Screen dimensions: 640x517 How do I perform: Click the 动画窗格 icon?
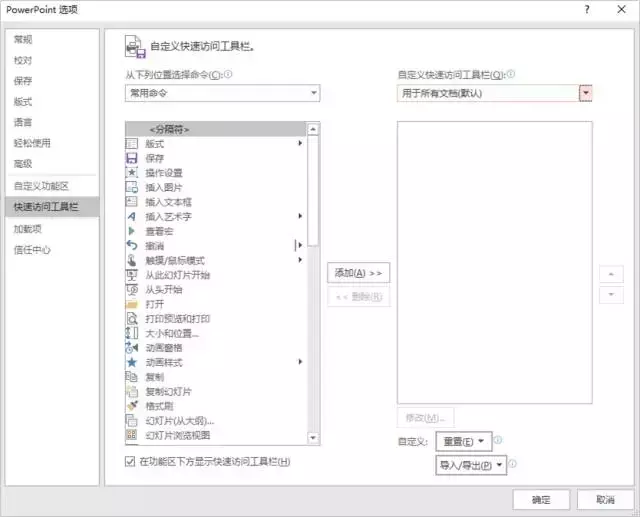click(x=131, y=348)
